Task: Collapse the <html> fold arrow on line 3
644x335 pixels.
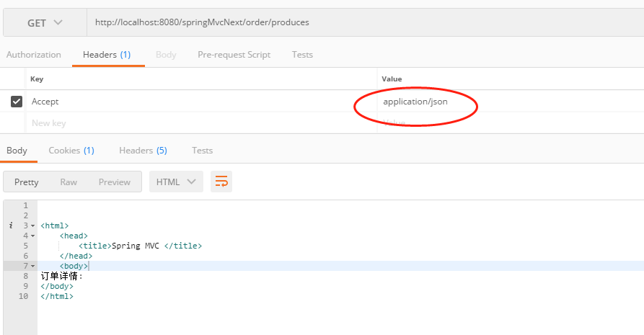Action: pos(33,225)
